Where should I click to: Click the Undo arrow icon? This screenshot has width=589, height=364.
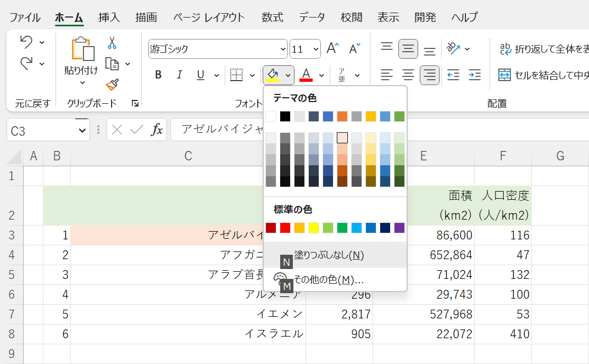point(26,42)
